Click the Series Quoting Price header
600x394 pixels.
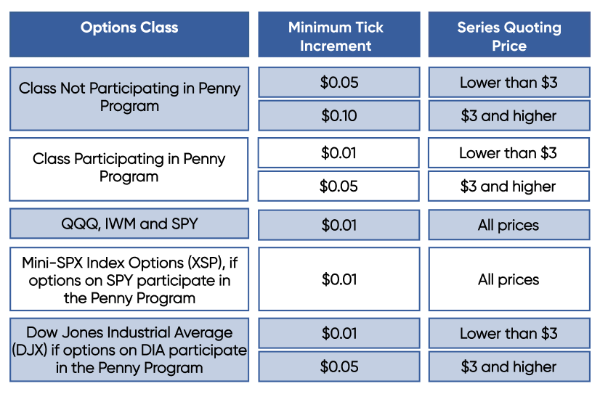click(x=509, y=34)
